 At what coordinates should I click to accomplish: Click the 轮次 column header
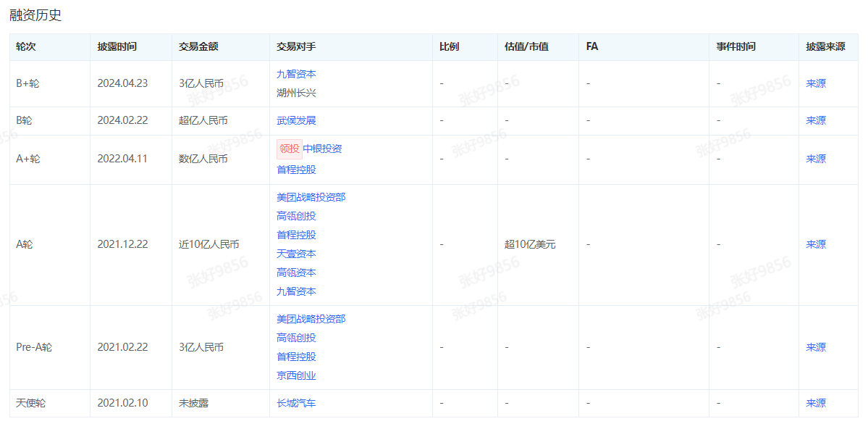point(27,47)
